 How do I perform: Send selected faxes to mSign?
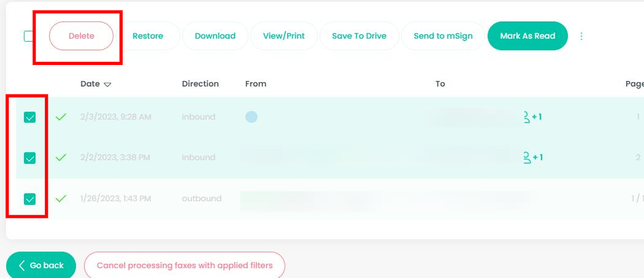(443, 36)
